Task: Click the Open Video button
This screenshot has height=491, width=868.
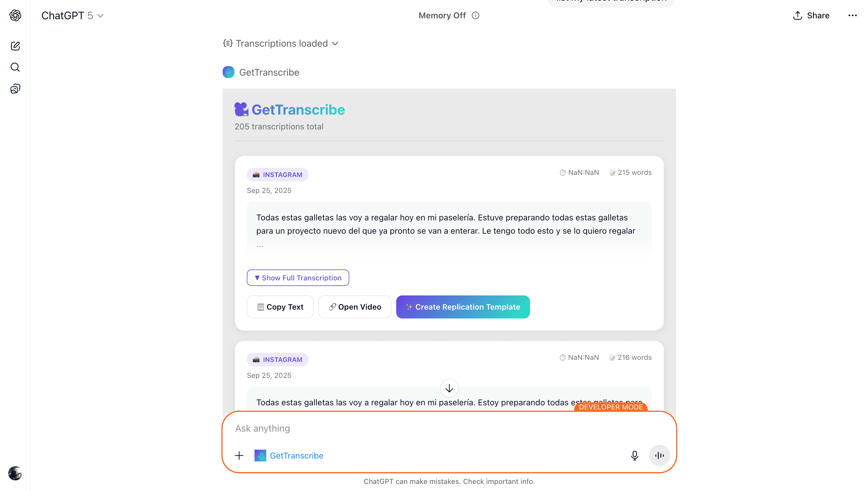Action: (x=355, y=307)
